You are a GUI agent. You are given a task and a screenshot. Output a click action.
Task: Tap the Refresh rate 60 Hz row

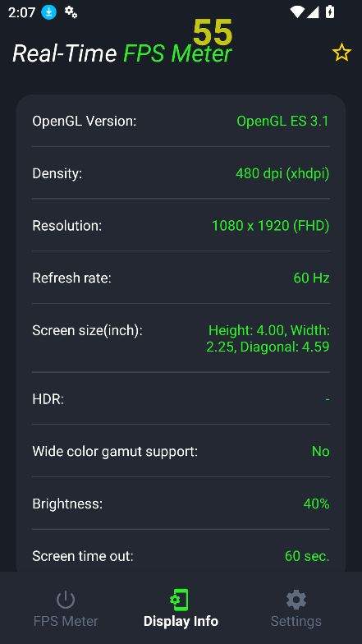(181, 278)
